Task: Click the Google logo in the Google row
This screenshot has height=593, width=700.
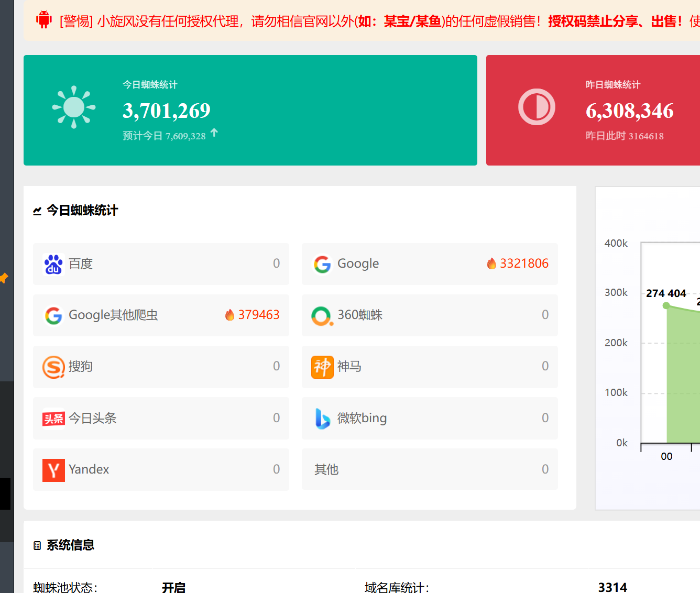Action: pos(322,264)
